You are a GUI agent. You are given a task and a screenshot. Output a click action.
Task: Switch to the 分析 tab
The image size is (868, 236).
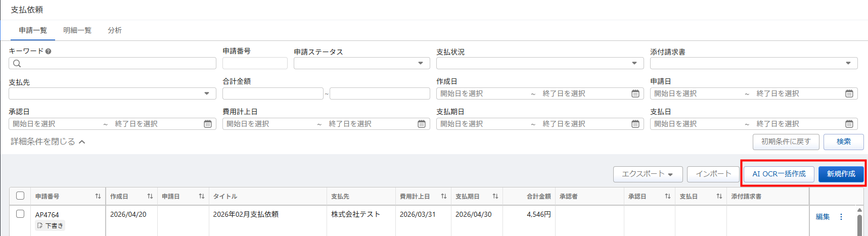115,30
